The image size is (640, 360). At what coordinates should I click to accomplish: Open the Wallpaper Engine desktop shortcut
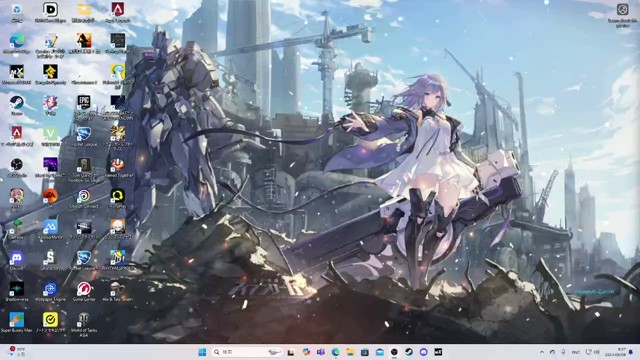point(50,291)
